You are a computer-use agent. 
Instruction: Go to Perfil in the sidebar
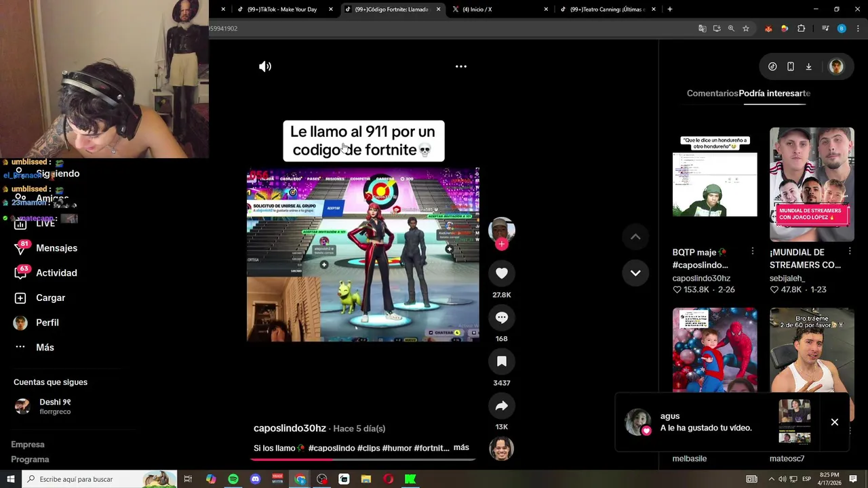coord(47,323)
